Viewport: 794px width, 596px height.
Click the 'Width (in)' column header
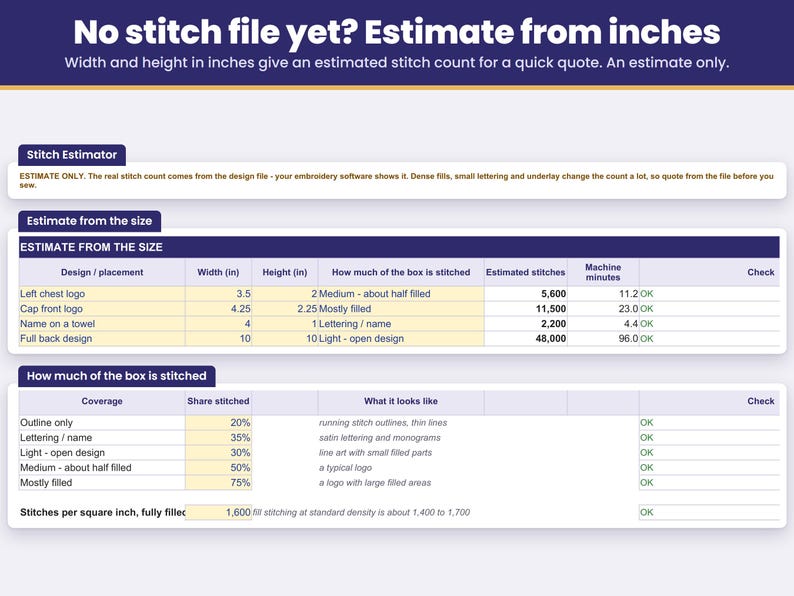point(218,272)
